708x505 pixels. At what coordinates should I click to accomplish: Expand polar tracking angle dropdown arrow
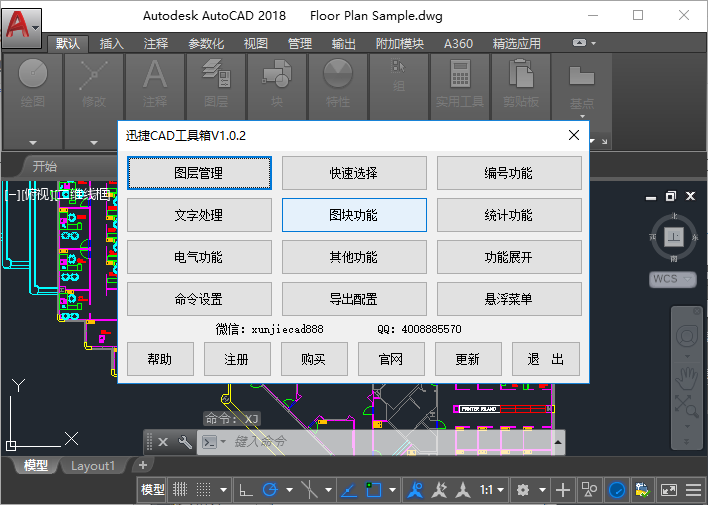[289, 490]
